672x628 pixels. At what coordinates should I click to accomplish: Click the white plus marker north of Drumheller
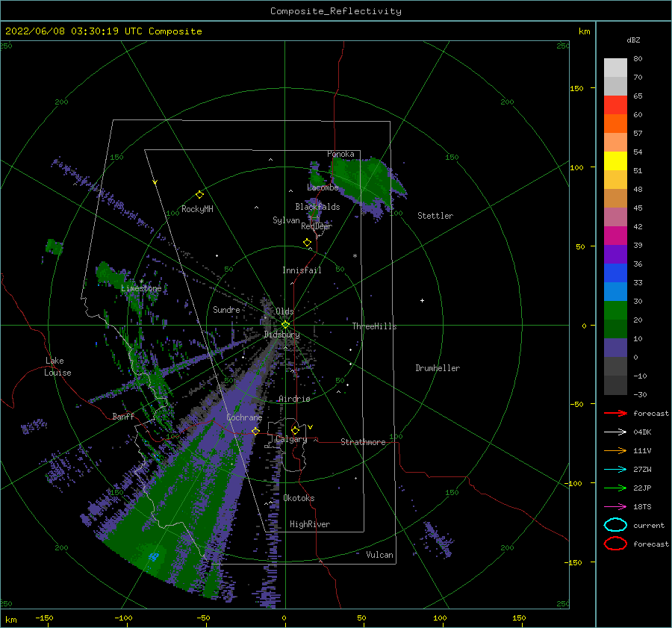click(422, 300)
